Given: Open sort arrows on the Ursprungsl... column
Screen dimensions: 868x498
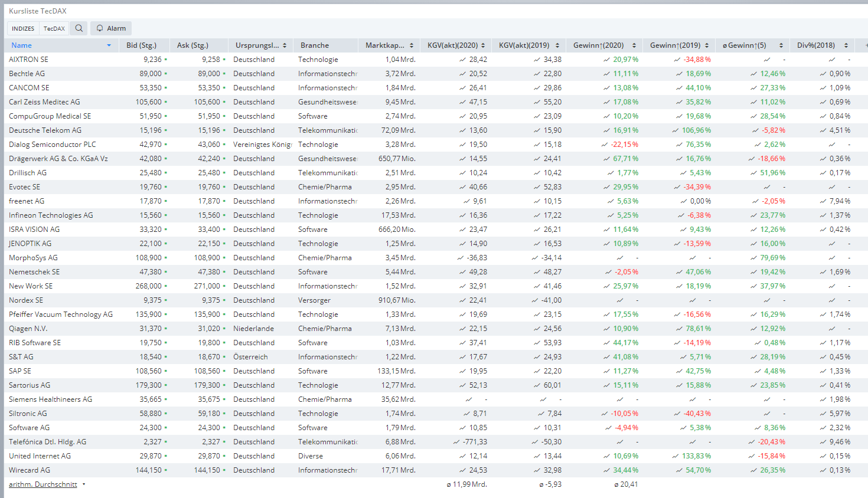Looking at the screenshot, I should pos(285,45).
